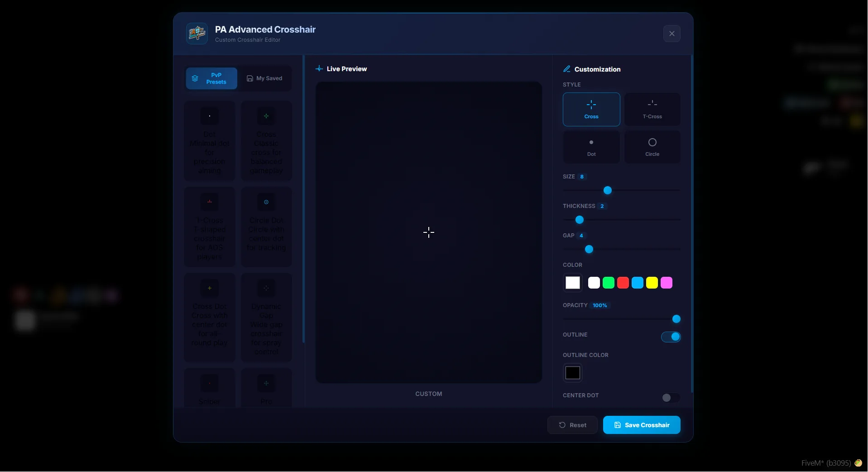The height and width of the screenshot is (472, 868).
Task: Select the Circle Dot preset card
Action: [266, 226]
